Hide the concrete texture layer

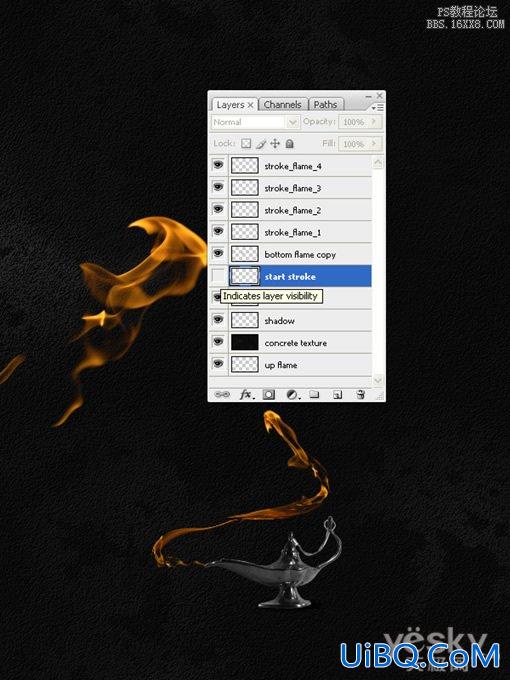(x=218, y=342)
